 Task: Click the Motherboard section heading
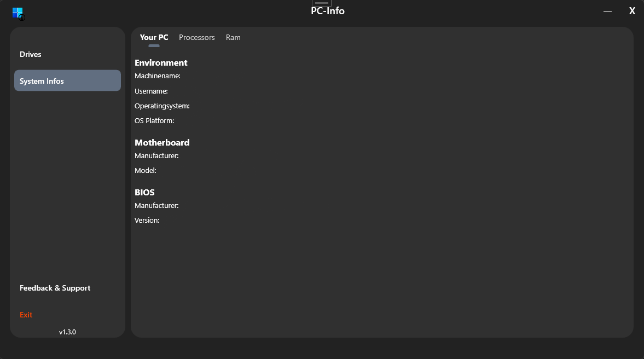[x=162, y=142]
